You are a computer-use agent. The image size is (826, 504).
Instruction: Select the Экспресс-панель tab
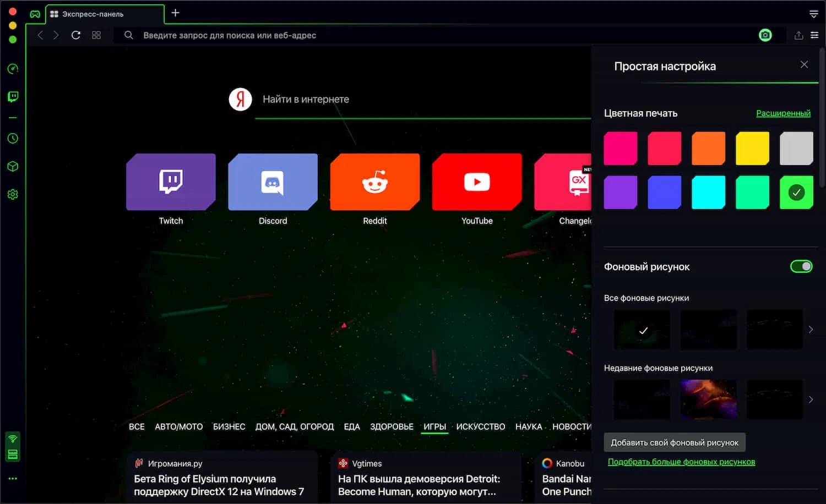coord(105,14)
